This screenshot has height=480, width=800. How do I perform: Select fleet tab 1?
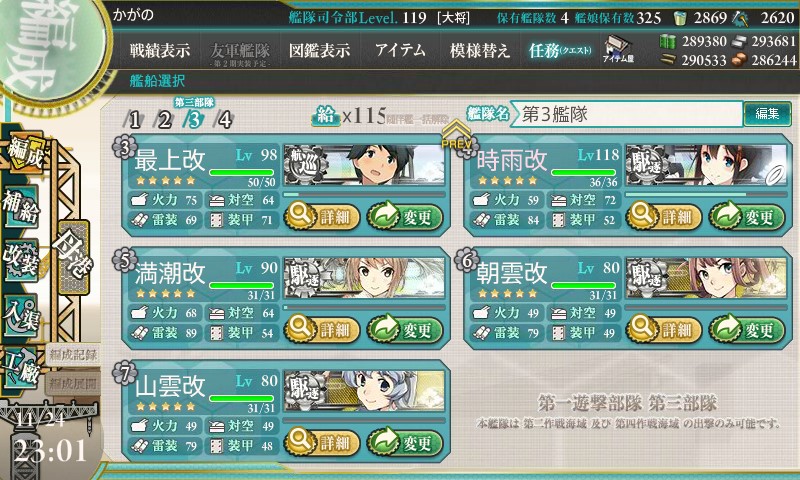pos(133,120)
